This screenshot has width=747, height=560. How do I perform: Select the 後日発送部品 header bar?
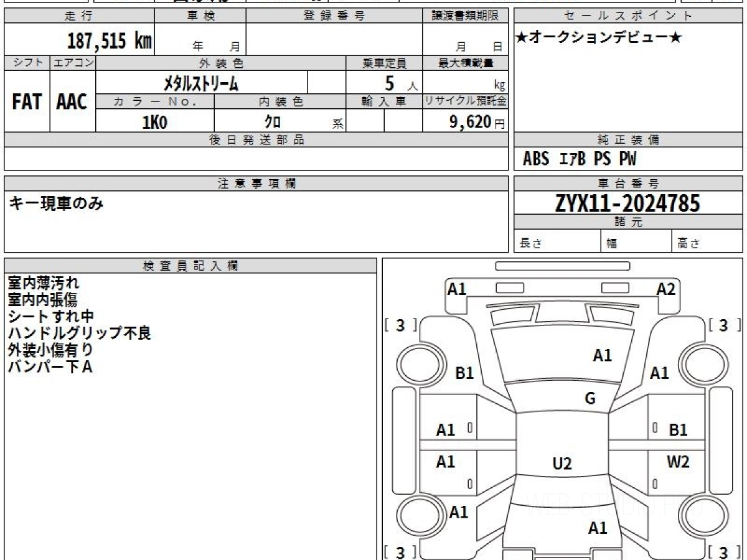pos(256,140)
